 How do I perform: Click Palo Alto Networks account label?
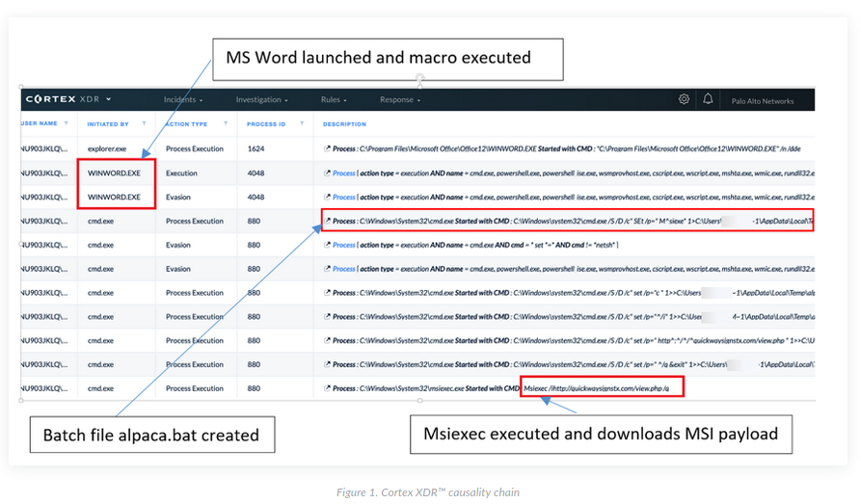(x=762, y=100)
